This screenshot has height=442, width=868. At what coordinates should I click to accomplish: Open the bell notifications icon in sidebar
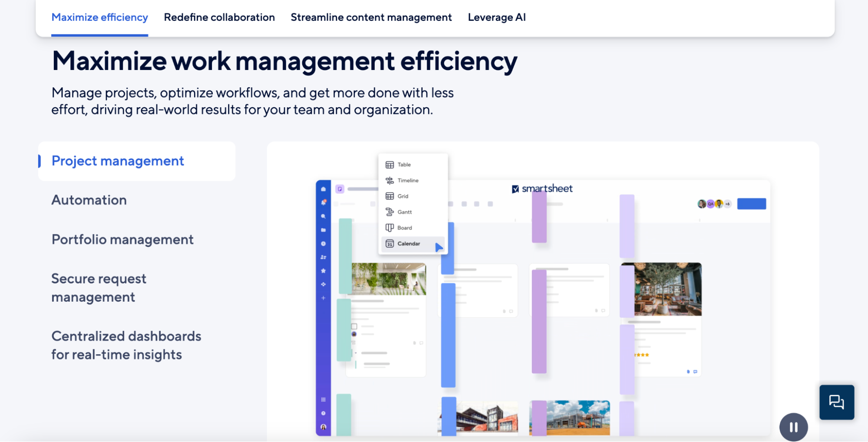click(x=323, y=202)
